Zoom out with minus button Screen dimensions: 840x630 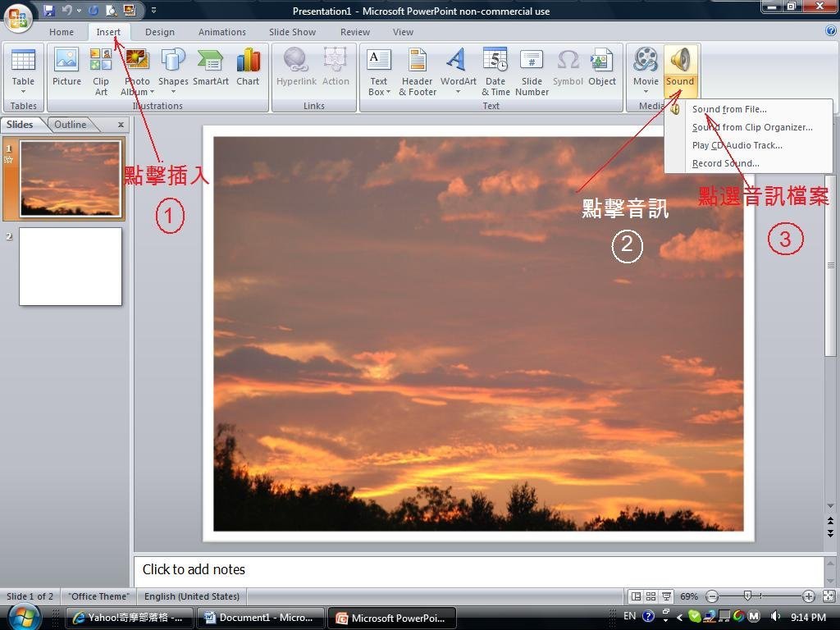tap(712, 596)
